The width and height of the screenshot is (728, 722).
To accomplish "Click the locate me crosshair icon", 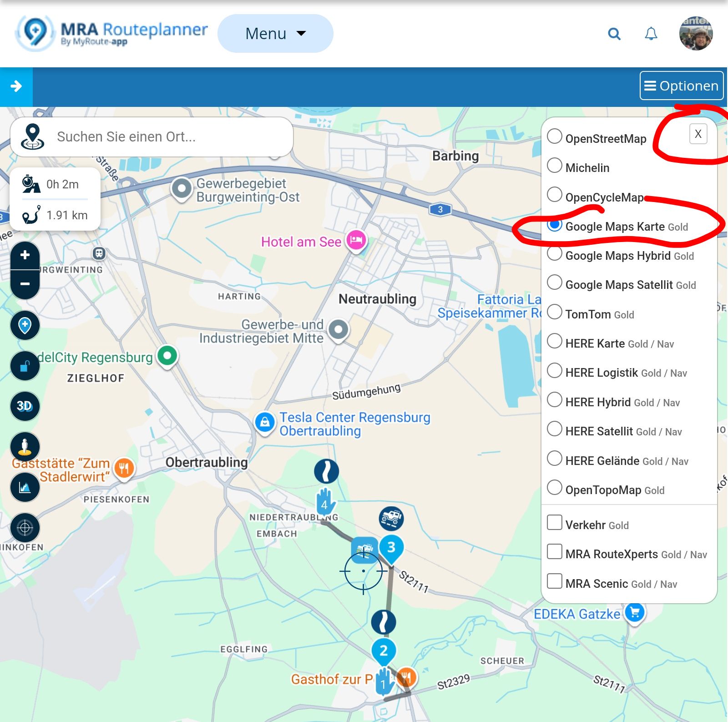I will click(25, 528).
